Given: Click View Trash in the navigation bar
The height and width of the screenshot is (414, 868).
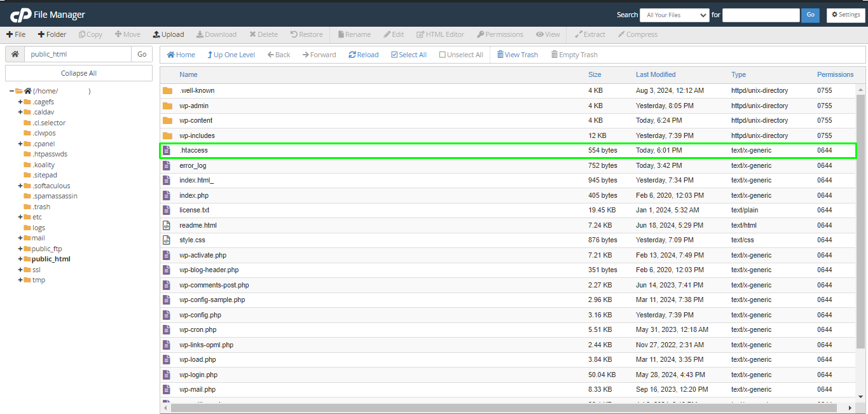Looking at the screenshot, I should [517, 55].
